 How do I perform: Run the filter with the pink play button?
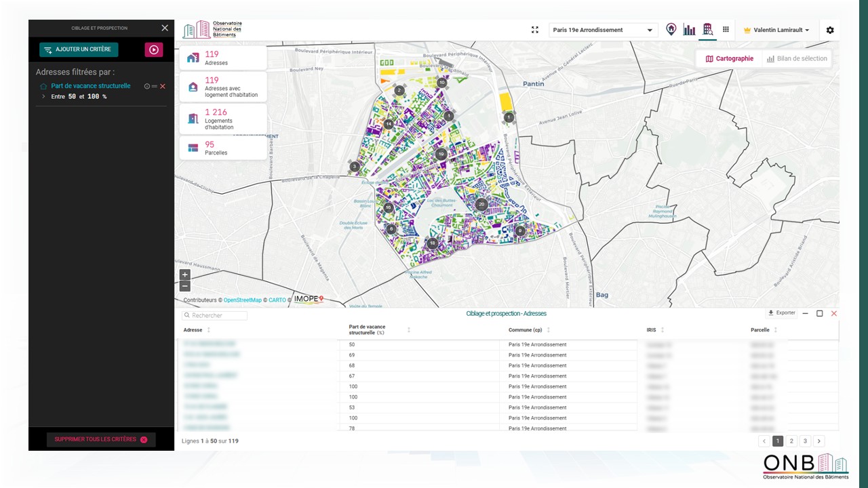point(153,49)
